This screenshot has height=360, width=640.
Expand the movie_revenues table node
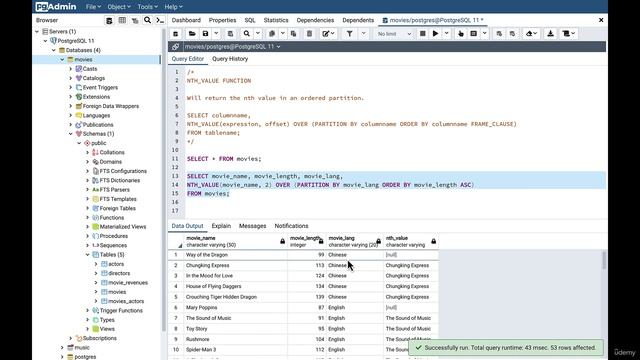[x=96, y=282]
